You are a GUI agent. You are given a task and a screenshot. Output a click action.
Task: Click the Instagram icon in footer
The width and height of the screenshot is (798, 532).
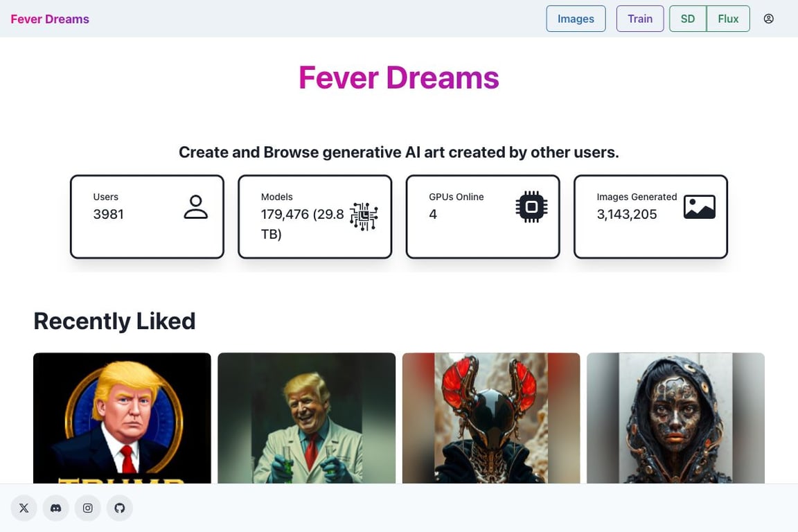pos(88,508)
